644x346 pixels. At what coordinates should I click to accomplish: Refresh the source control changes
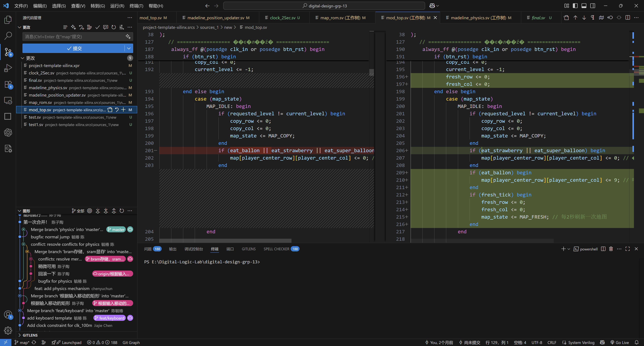[x=114, y=27]
